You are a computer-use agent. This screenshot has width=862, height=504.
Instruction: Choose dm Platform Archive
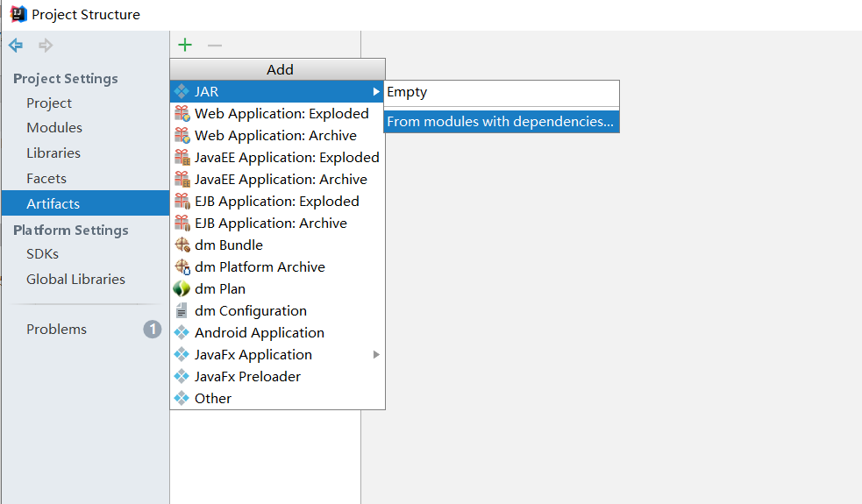(x=278, y=266)
